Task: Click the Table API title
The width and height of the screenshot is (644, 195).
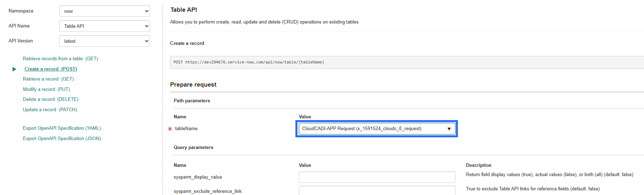Action: point(184,10)
